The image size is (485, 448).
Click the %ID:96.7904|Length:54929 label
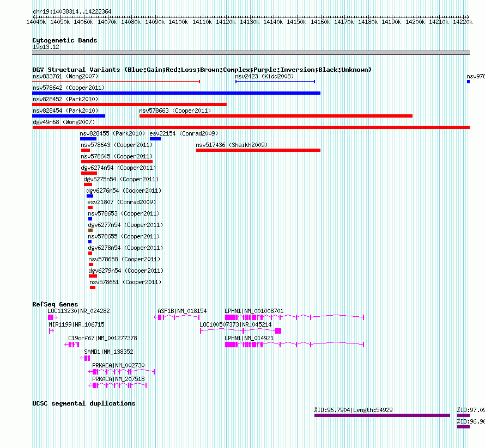[x=353, y=410]
